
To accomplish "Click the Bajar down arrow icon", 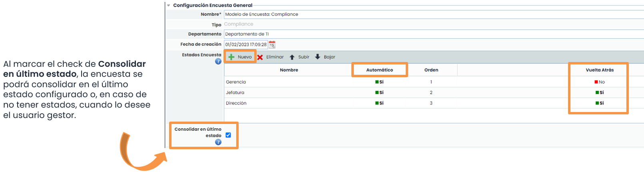I will pos(318,57).
